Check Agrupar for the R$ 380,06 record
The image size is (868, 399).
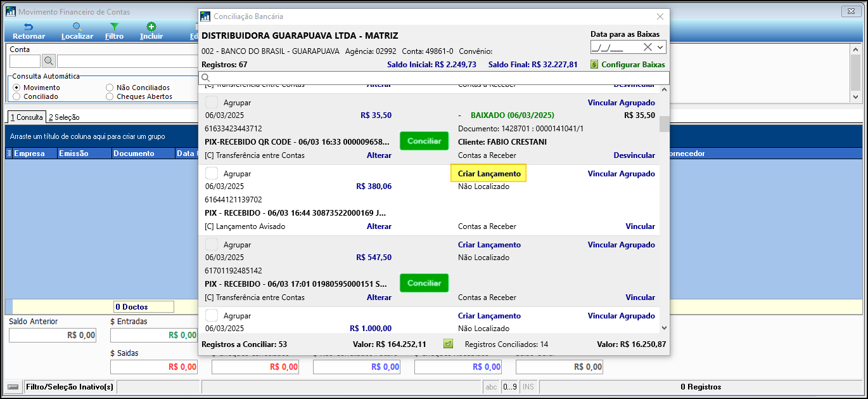pos(212,173)
